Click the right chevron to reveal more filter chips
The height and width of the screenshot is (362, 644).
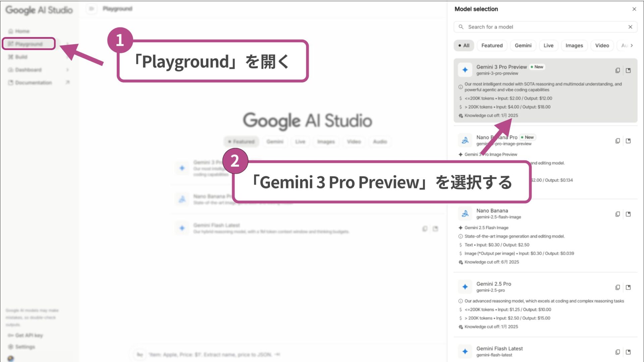(x=631, y=45)
